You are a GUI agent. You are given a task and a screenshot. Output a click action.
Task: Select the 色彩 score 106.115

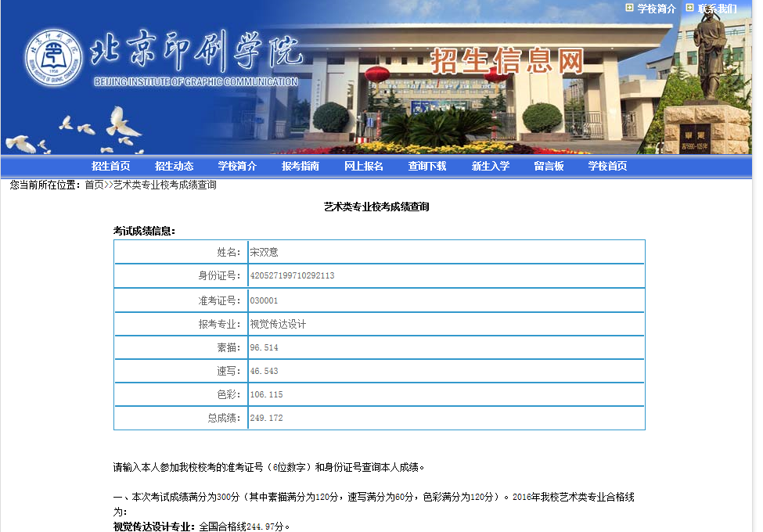pos(266,394)
